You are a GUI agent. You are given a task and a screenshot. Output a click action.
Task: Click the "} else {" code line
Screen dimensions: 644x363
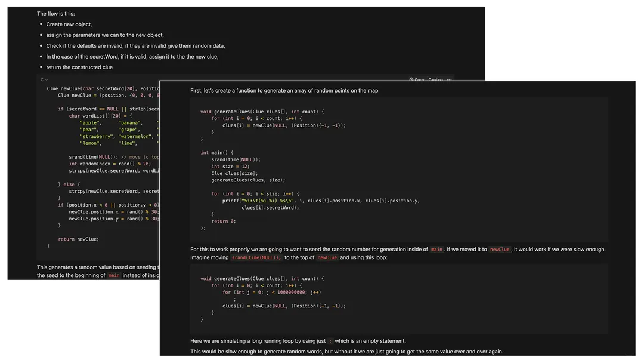(x=69, y=184)
